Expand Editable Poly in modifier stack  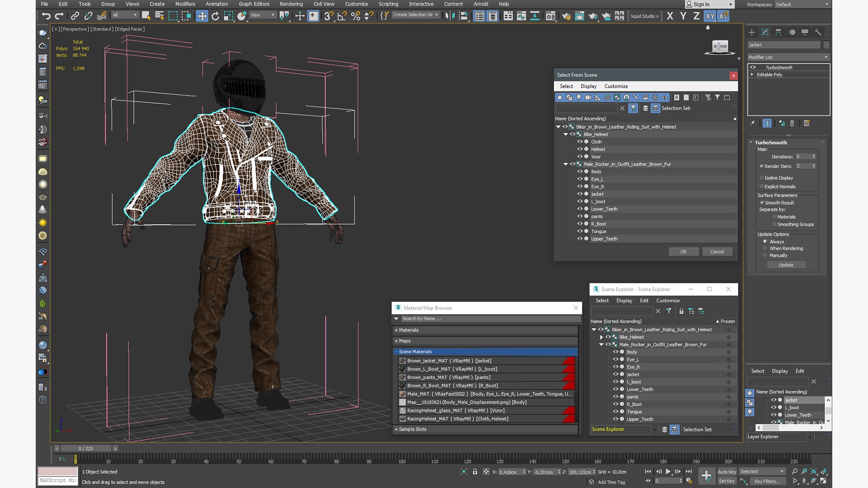(752, 75)
